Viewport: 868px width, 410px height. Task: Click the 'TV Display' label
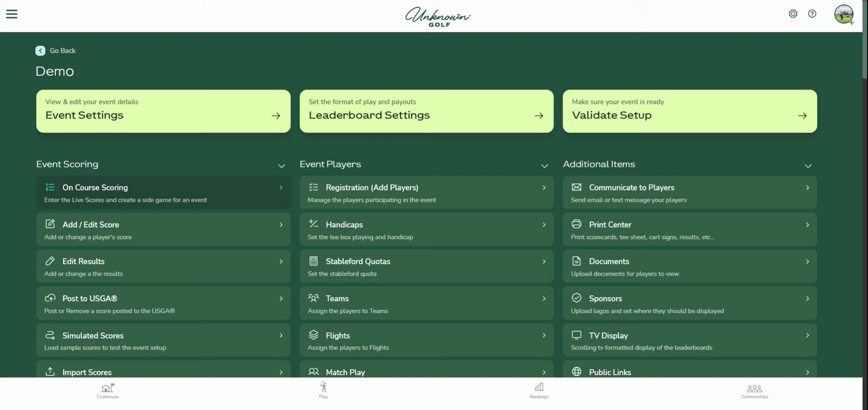coord(609,335)
